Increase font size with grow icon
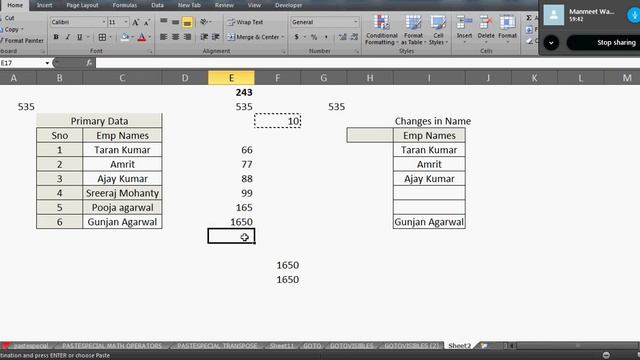Viewport: 640px width, 360px height. coord(136,22)
